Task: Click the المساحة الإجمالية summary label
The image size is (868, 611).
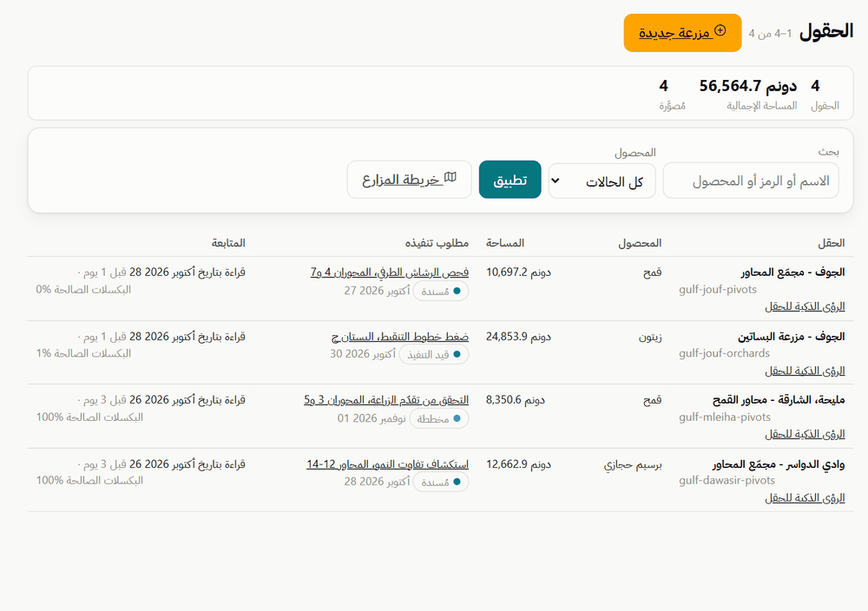Action: tap(762, 106)
